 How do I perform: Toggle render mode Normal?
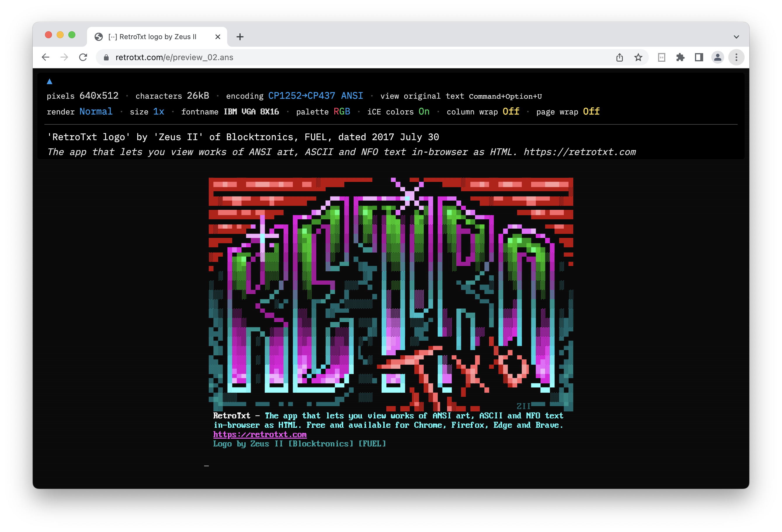96,111
